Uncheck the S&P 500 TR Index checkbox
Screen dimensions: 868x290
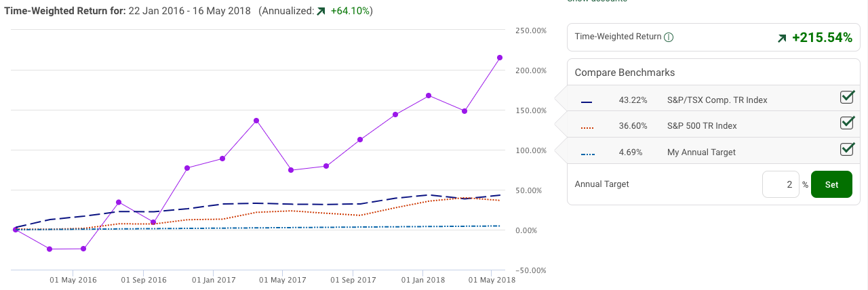coord(847,123)
